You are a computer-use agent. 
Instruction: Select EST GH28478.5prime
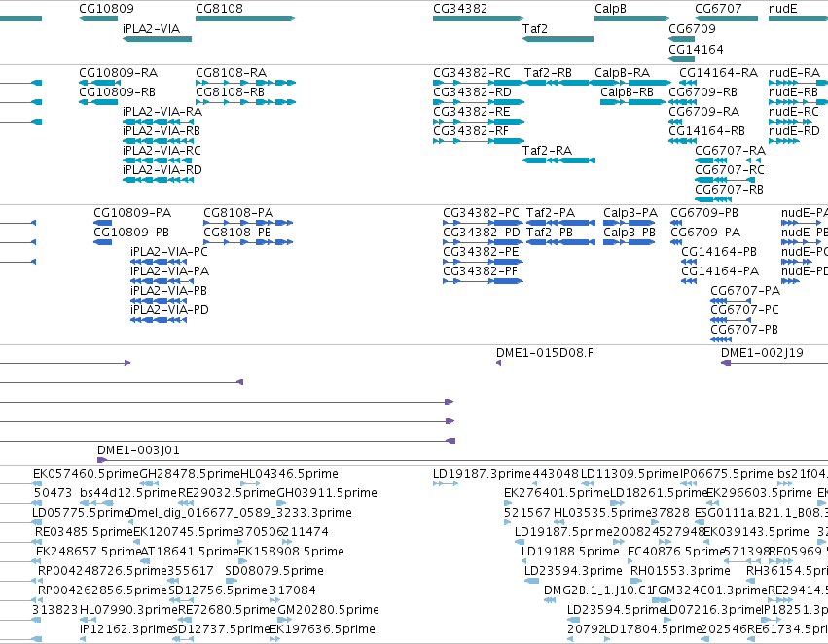pos(190,474)
